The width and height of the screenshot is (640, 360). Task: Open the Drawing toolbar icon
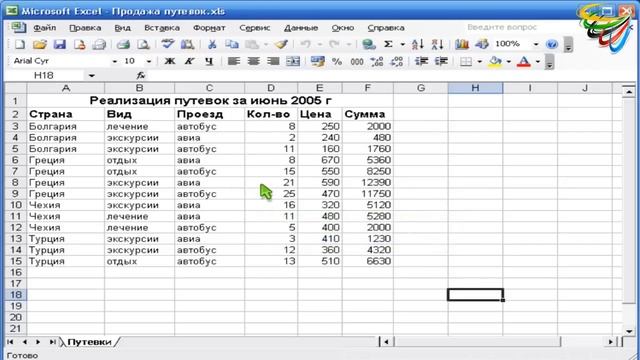click(x=482, y=44)
